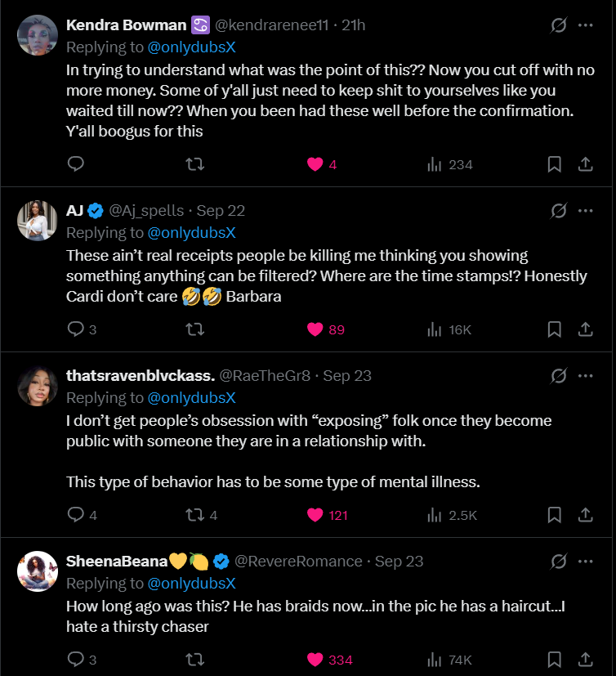The height and width of the screenshot is (676, 616).
Task: Share SheenaBeana's tweet
Action: 585,660
